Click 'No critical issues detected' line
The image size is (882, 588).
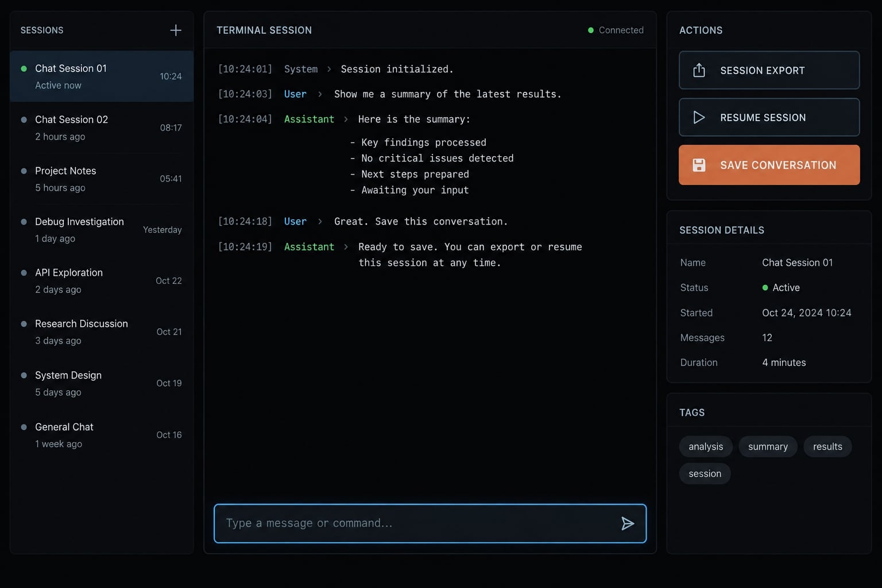coord(438,158)
